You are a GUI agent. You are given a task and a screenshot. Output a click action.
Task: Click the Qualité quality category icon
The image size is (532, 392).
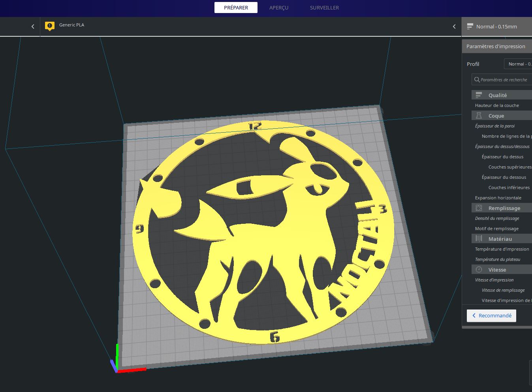click(479, 95)
